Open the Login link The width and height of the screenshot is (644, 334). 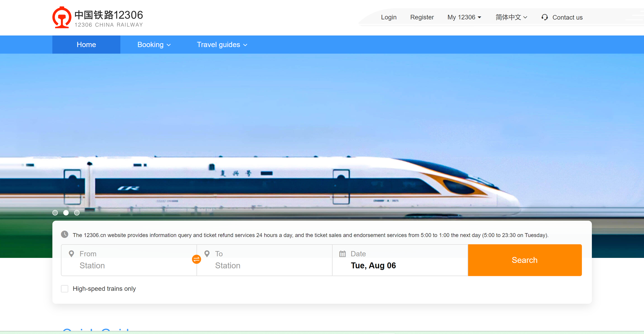tap(389, 17)
